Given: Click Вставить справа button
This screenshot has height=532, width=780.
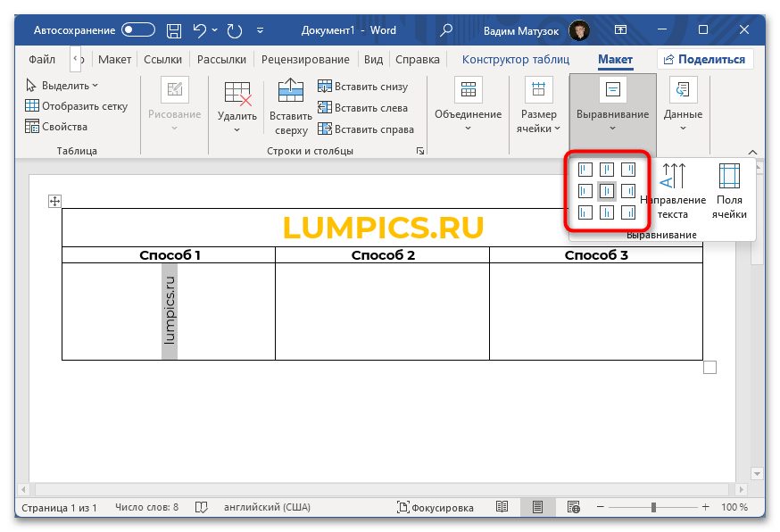Looking at the screenshot, I should click(366, 129).
